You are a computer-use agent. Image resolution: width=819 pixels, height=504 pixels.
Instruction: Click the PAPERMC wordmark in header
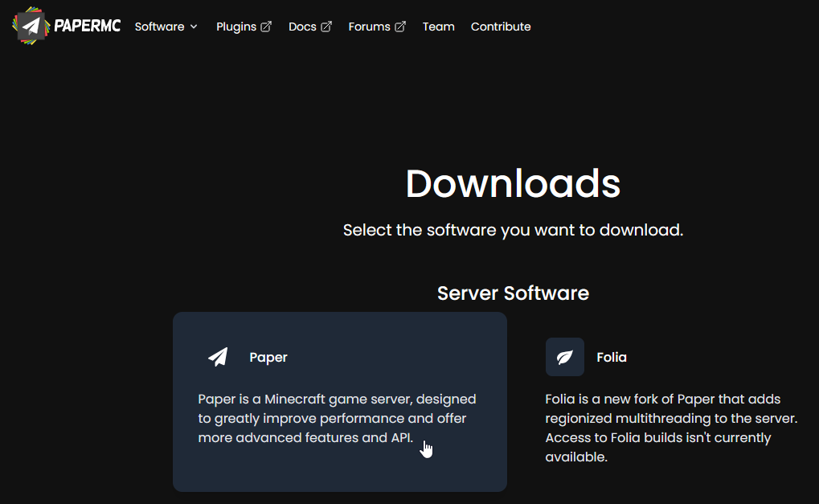pyautogui.click(x=88, y=26)
